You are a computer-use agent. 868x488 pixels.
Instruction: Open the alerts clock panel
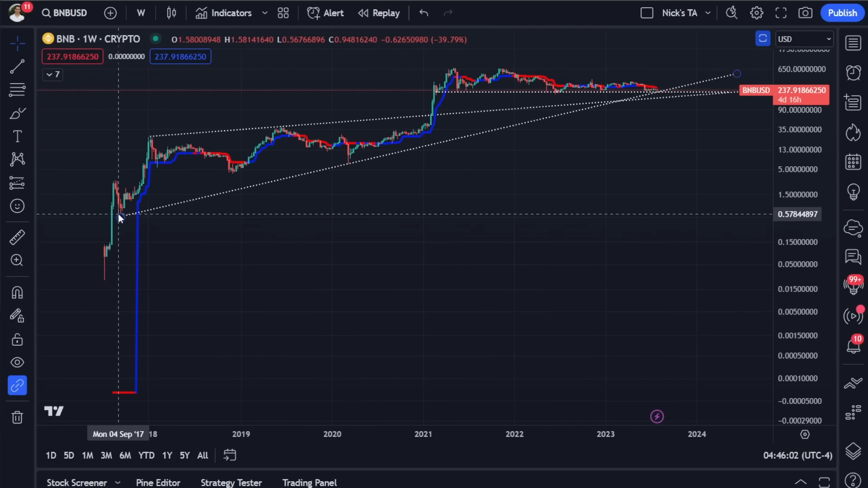coord(853,73)
